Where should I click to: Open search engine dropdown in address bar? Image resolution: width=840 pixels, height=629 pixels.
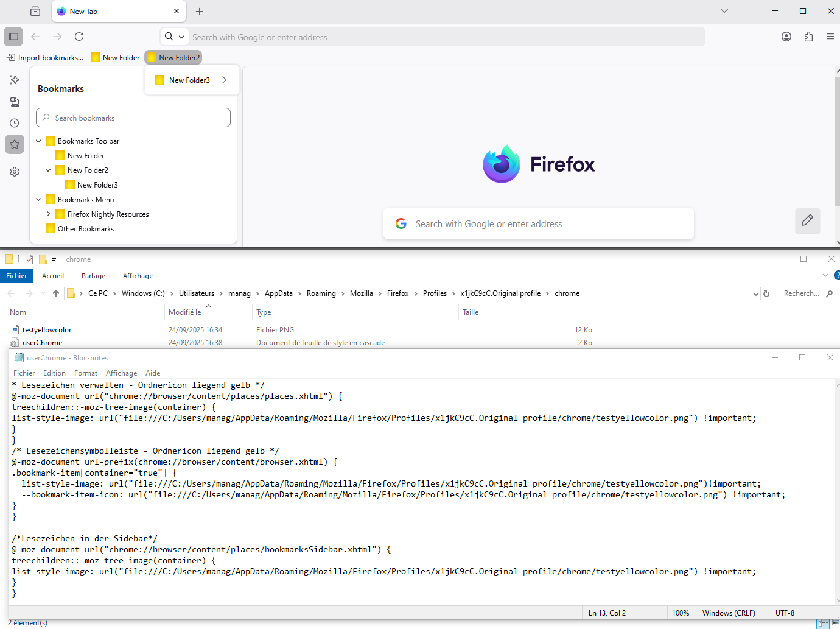pyautogui.click(x=174, y=37)
